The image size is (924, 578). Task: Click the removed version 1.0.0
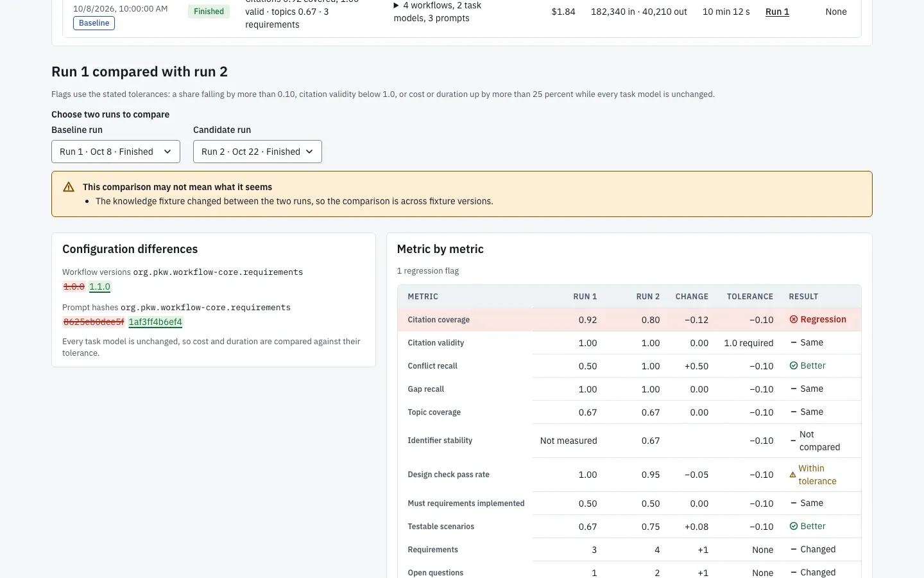(x=74, y=286)
